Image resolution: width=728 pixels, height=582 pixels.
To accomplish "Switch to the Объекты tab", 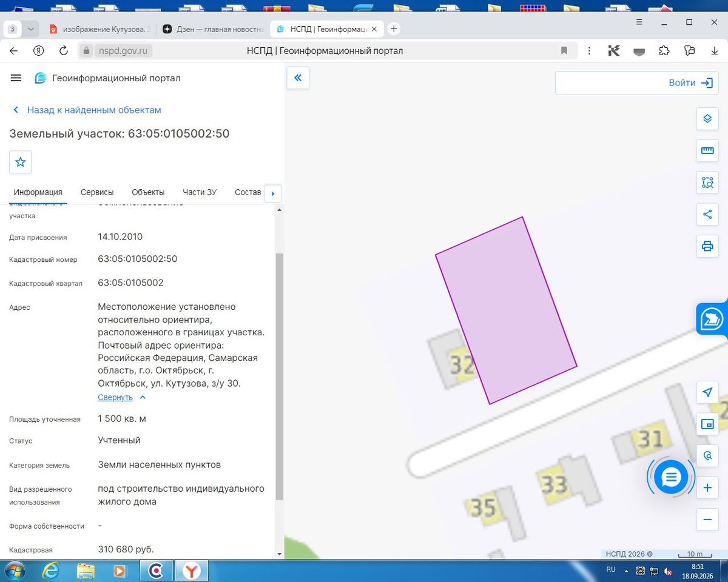I will [x=148, y=192].
